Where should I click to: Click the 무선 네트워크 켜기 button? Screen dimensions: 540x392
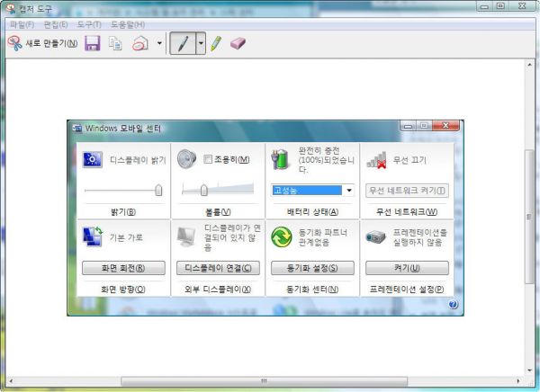point(407,191)
